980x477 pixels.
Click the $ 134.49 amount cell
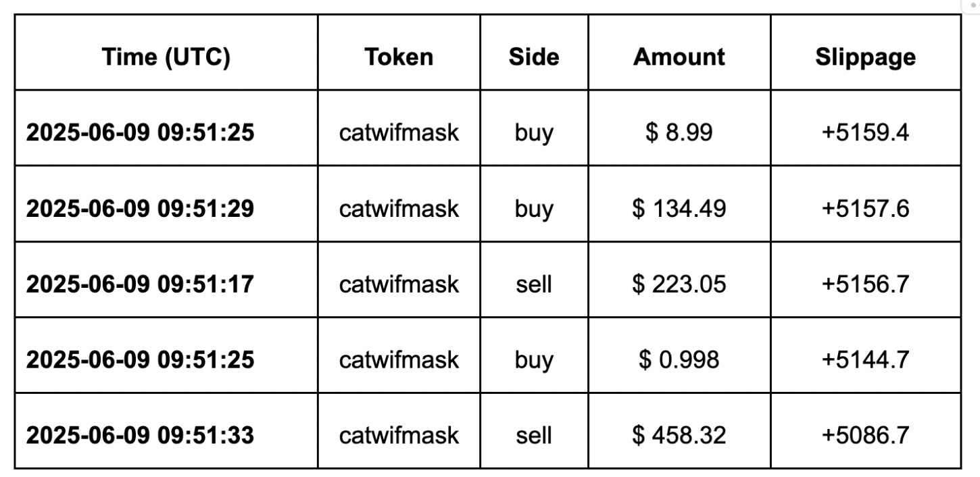[x=679, y=208]
